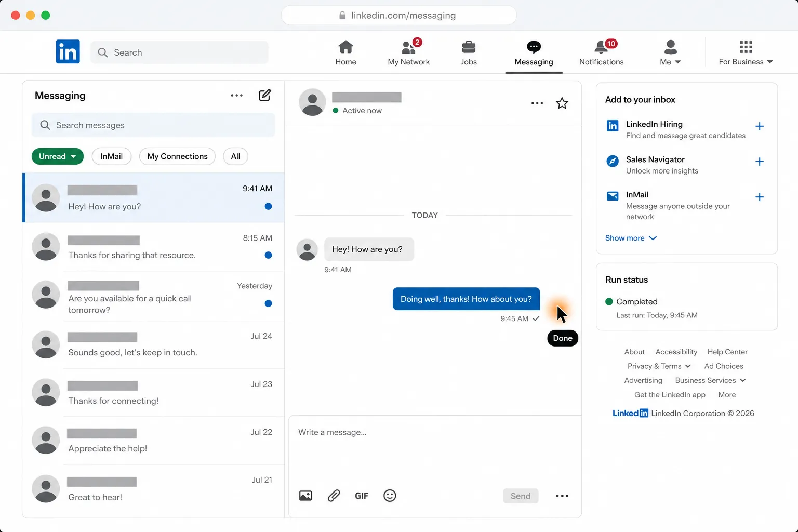Click the Ad Choices link

click(x=724, y=366)
